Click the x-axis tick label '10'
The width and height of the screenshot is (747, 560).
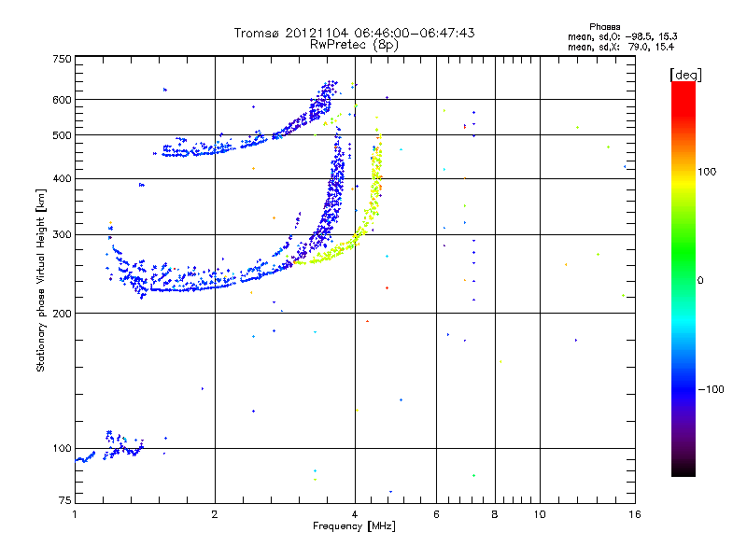540,514
